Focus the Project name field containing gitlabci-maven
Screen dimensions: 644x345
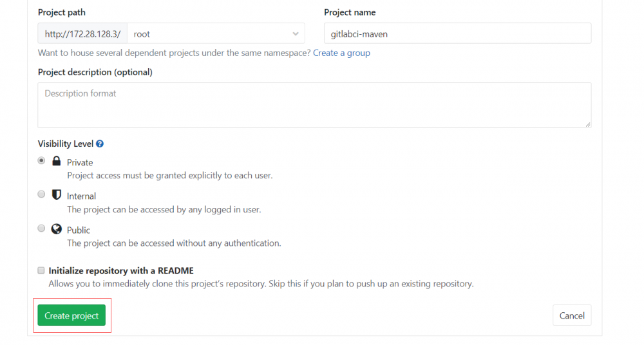click(x=457, y=33)
